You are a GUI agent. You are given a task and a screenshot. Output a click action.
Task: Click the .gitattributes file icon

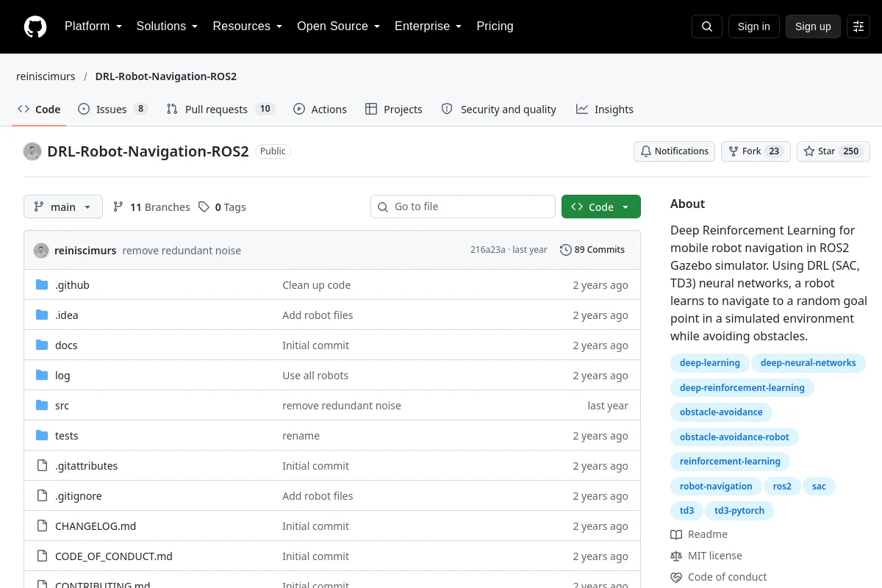[x=42, y=466]
